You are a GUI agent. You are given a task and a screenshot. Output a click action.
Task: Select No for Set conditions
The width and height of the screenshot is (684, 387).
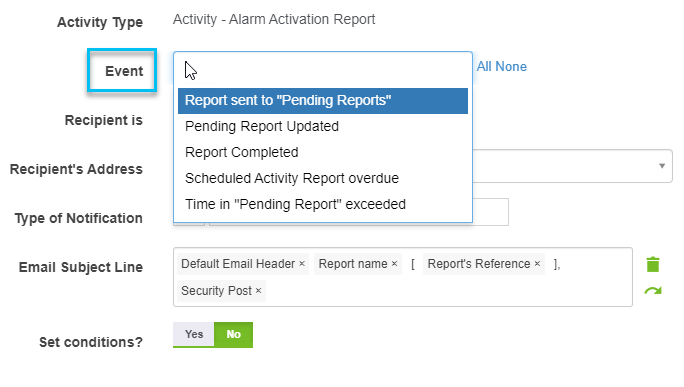tap(233, 334)
